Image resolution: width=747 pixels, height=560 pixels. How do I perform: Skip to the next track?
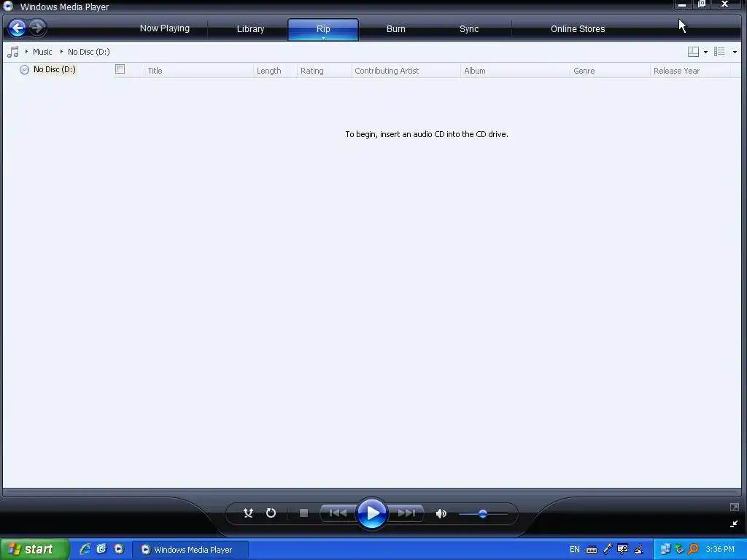pos(406,513)
